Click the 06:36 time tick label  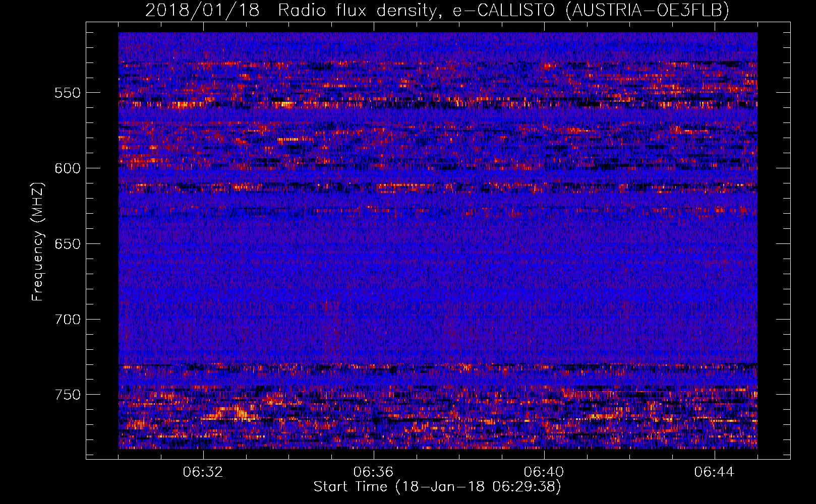coord(373,472)
